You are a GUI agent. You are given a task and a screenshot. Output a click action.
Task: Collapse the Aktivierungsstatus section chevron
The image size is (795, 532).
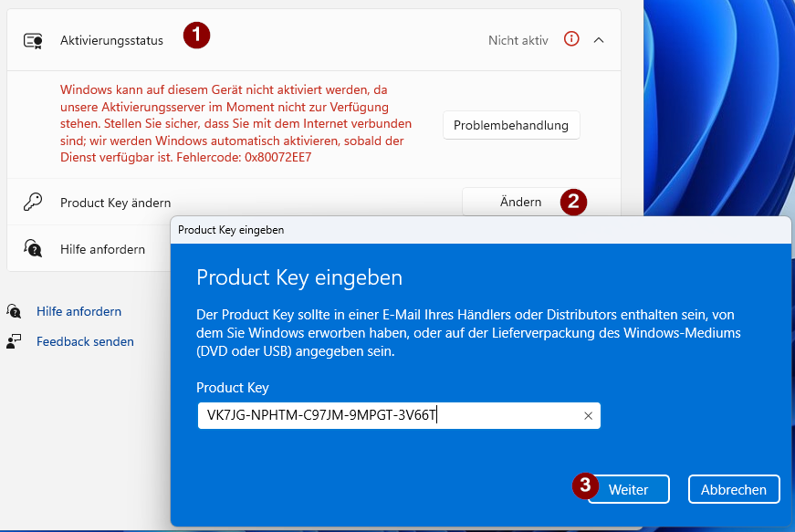(x=599, y=40)
